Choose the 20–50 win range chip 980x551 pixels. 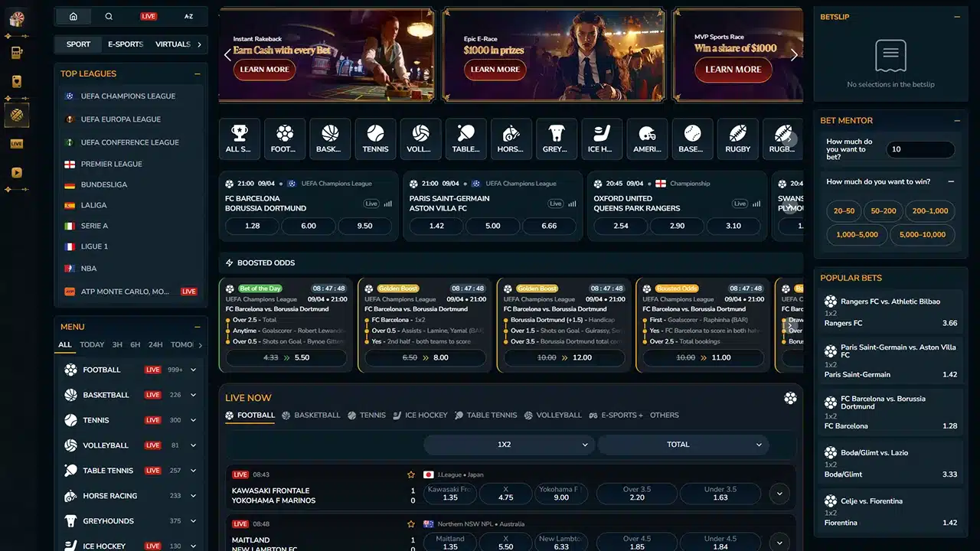pos(844,211)
